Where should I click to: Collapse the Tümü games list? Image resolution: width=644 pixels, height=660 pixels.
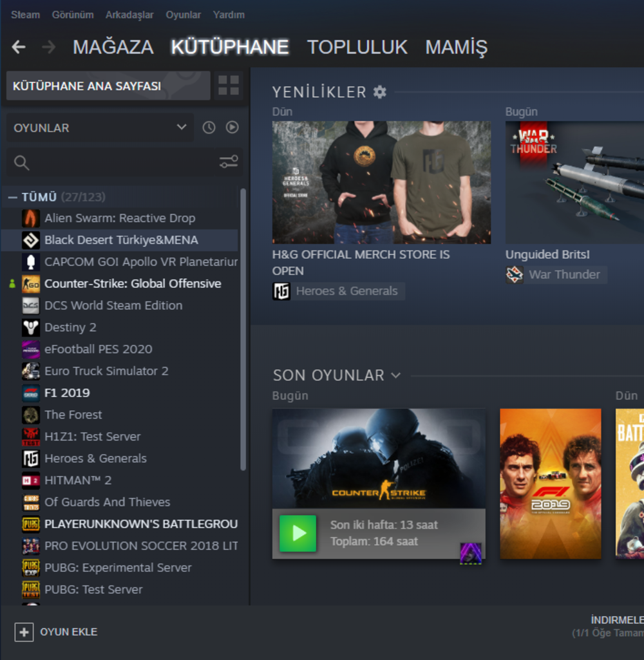pyautogui.click(x=13, y=197)
